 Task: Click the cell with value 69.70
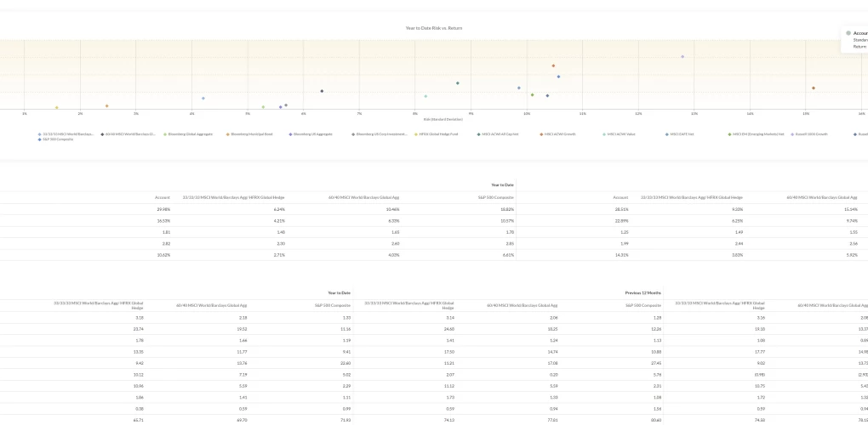click(242, 420)
